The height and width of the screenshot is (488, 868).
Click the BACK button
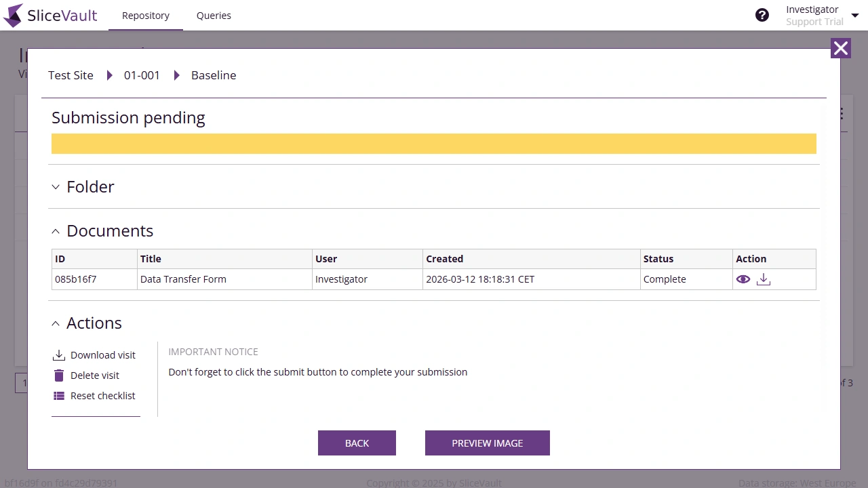(x=357, y=443)
